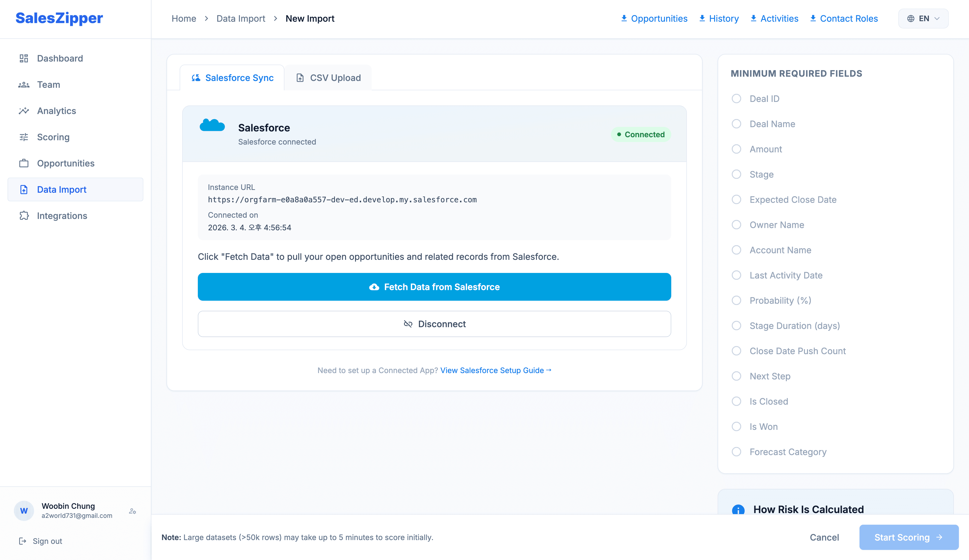The image size is (969, 560).
Task: Click the info icon on How Risk Is Calculated
Action: (x=738, y=509)
